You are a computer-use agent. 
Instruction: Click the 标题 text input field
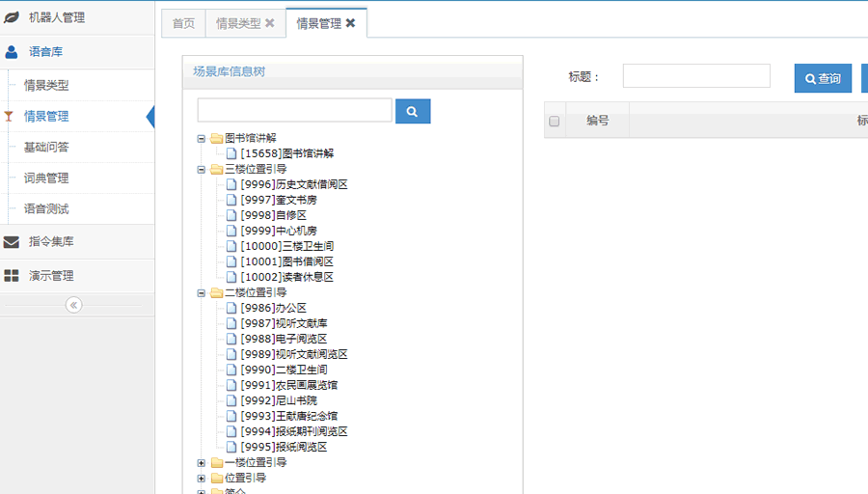pyautogui.click(x=695, y=76)
